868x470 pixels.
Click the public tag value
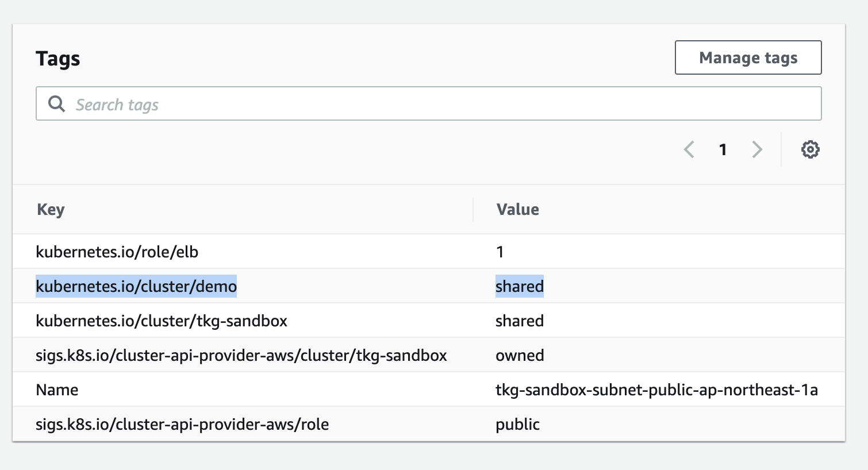[x=517, y=424]
